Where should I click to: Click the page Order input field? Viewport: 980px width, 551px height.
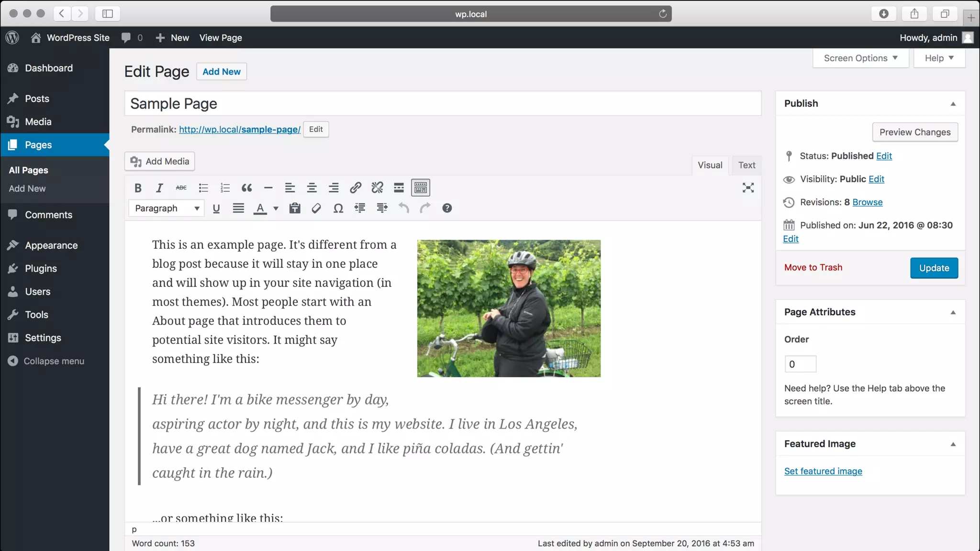point(800,364)
